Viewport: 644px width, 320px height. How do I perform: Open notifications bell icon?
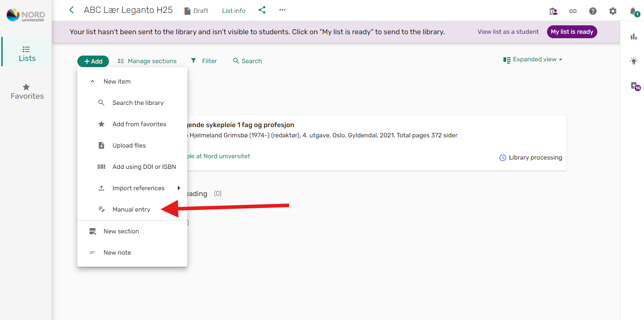click(x=634, y=12)
